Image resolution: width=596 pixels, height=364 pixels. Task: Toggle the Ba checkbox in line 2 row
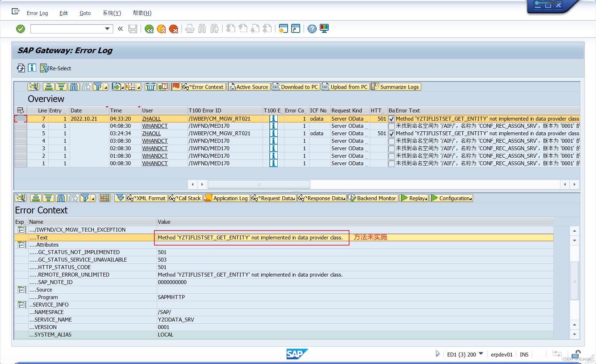coord(392,156)
